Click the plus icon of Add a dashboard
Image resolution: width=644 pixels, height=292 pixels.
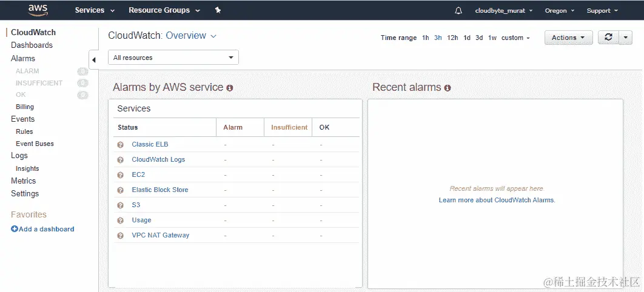click(15, 229)
